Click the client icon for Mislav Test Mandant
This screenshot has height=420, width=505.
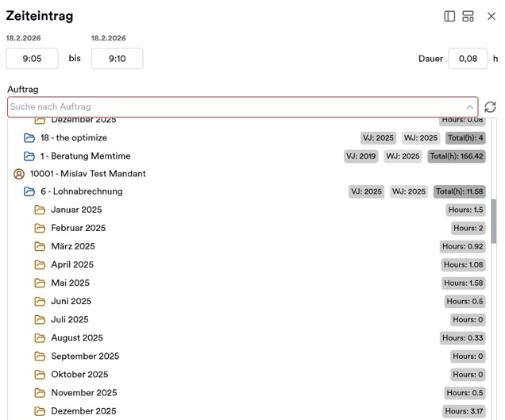[x=19, y=174]
